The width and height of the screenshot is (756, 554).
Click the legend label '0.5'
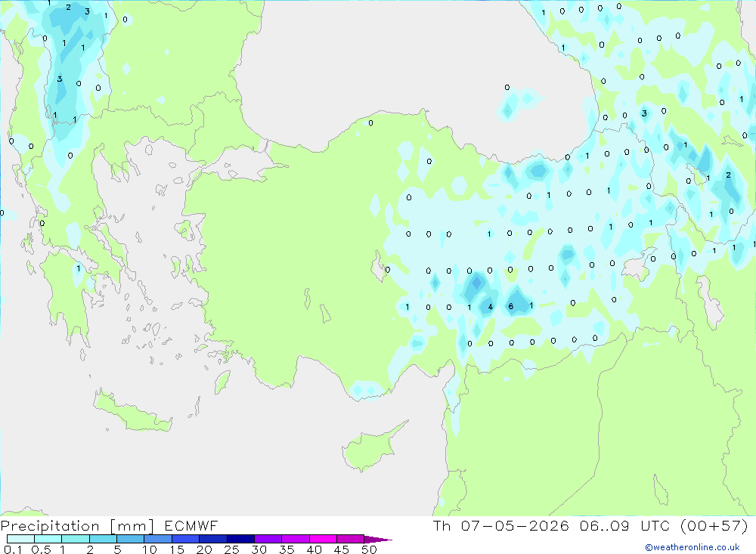click(x=41, y=549)
